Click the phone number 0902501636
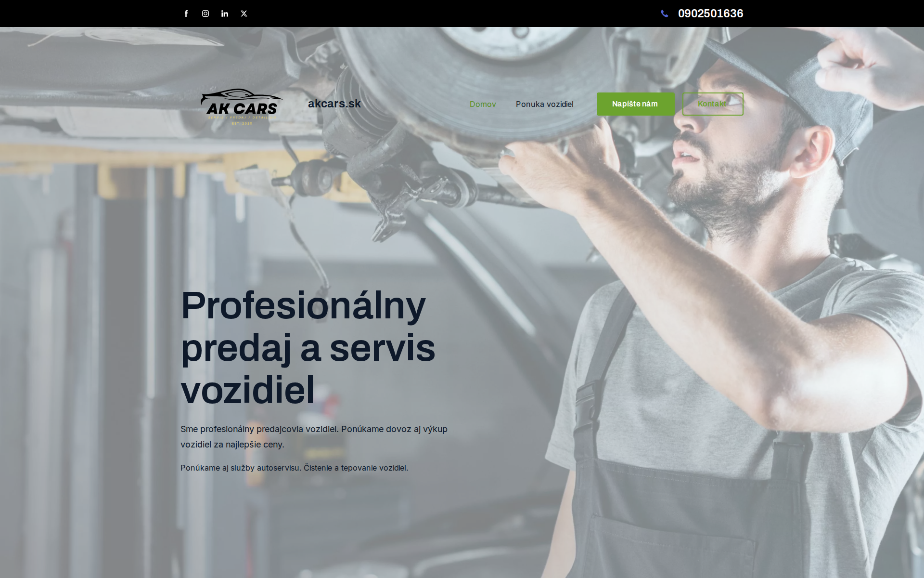 (x=710, y=13)
